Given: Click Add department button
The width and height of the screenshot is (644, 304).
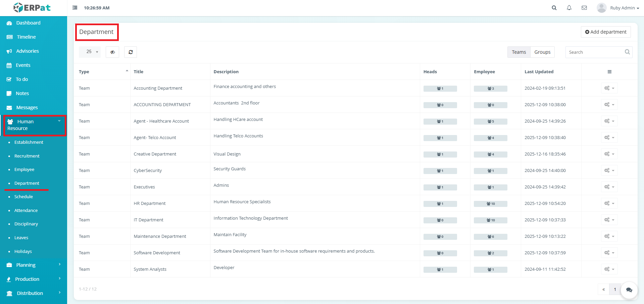Looking at the screenshot, I should pos(606,32).
